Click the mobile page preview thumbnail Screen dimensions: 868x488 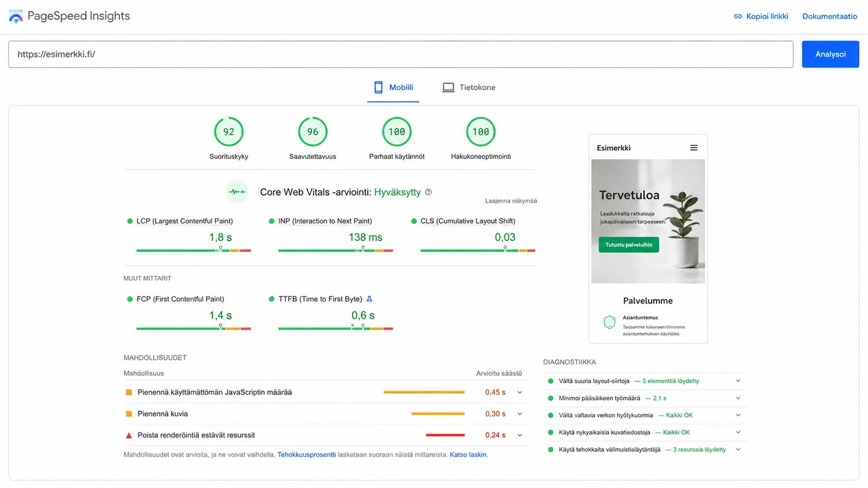coord(648,239)
